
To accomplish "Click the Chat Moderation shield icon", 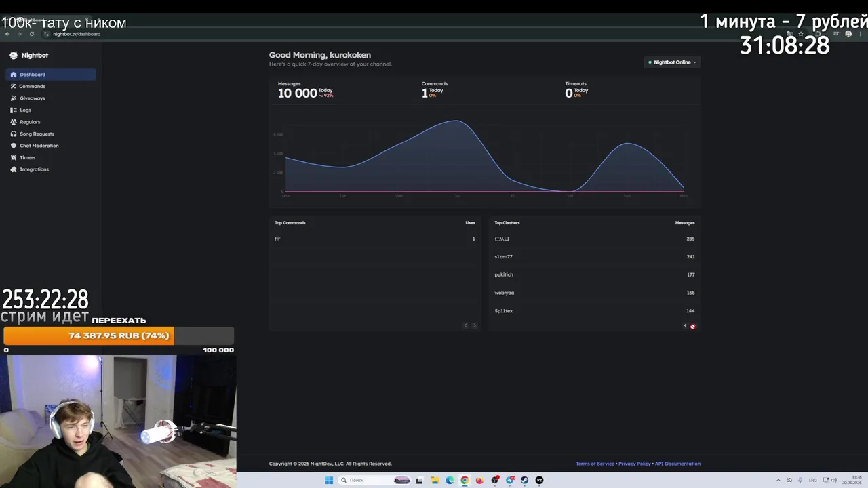I will tap(14, 146).
